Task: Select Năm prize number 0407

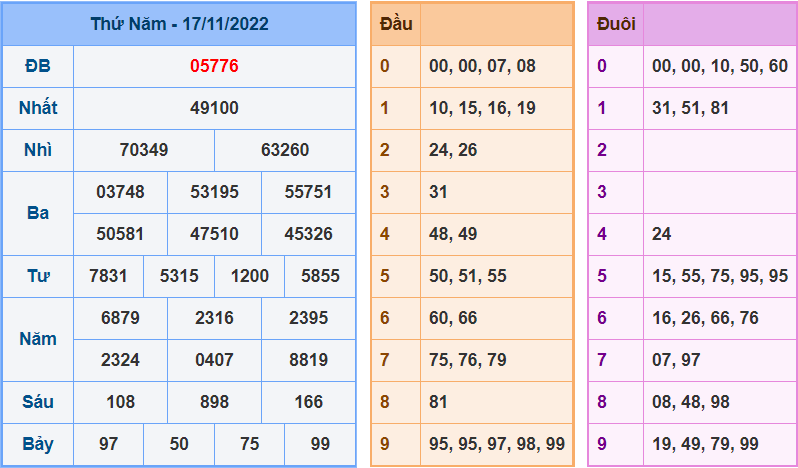Action: 214,360
